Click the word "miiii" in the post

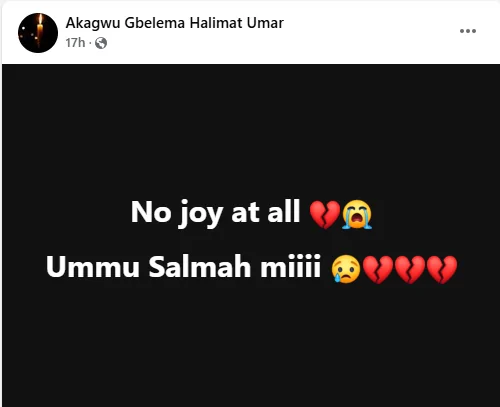pyautogui.click(x=290, y=266)
